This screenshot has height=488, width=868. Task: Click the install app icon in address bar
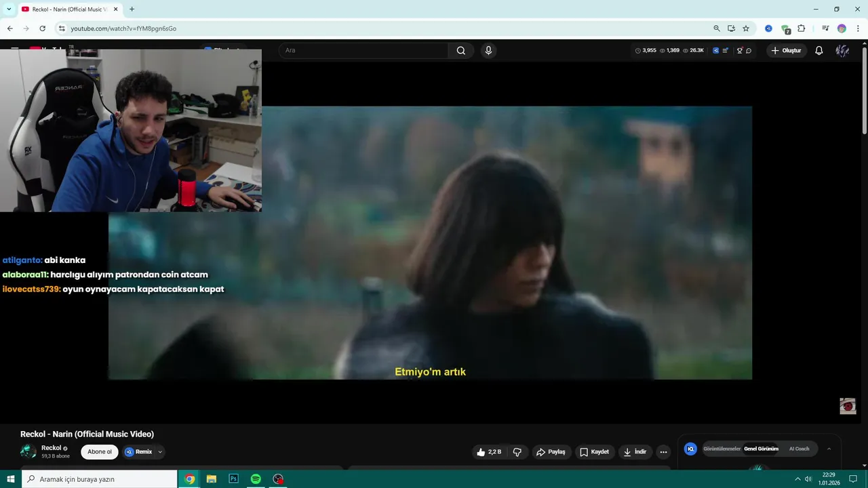coord(731,28)
